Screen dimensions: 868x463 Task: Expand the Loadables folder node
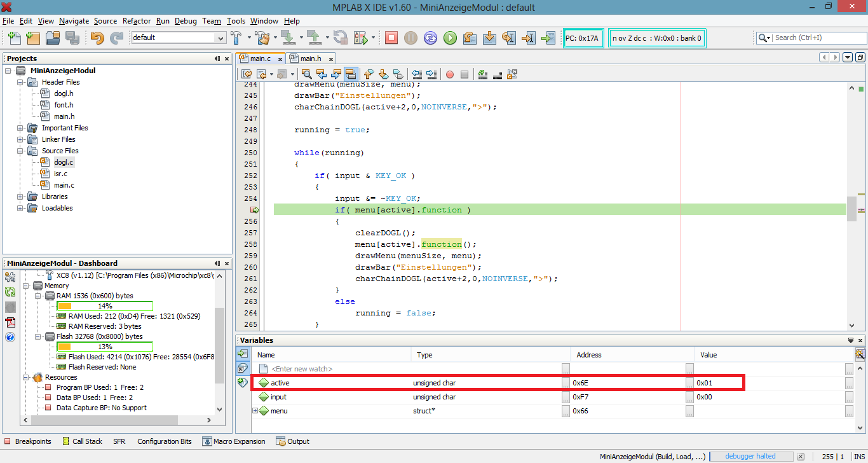(x=20, y=208)
